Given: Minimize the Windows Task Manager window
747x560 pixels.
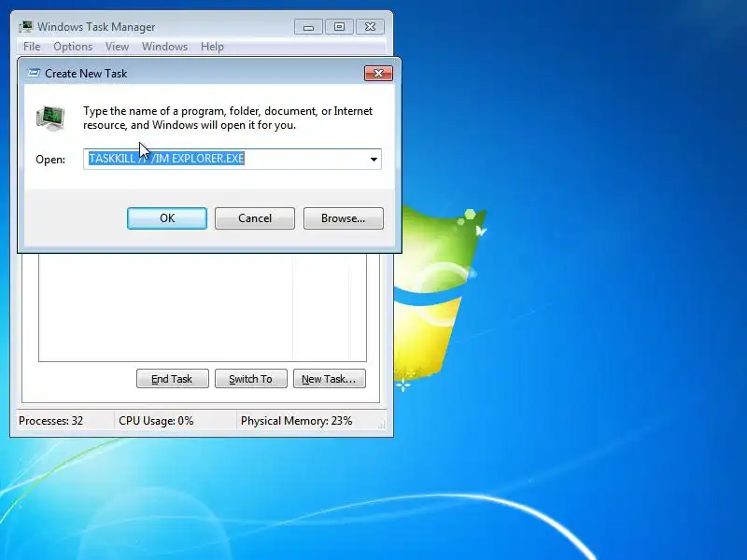Looking at the screenshot, I should (x=308, y=27).
